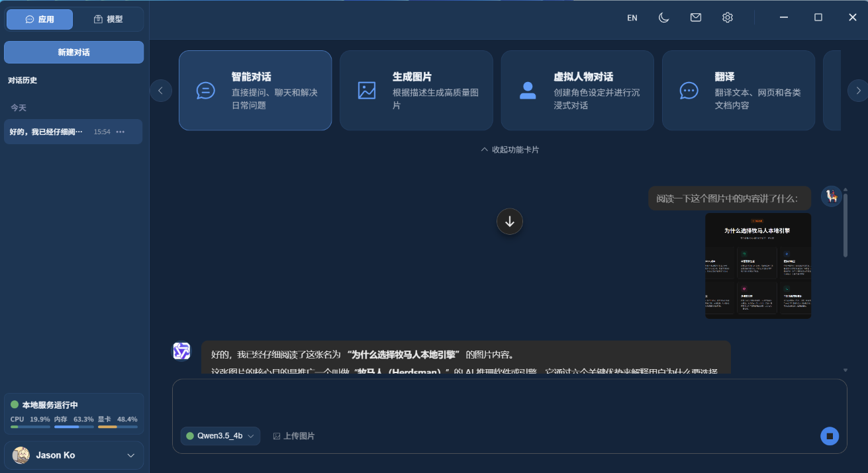Image resolution: width=868 pixels, height=473 pixels.
Task: Open settings via the gear icon
Action: (x=728, y=18)
